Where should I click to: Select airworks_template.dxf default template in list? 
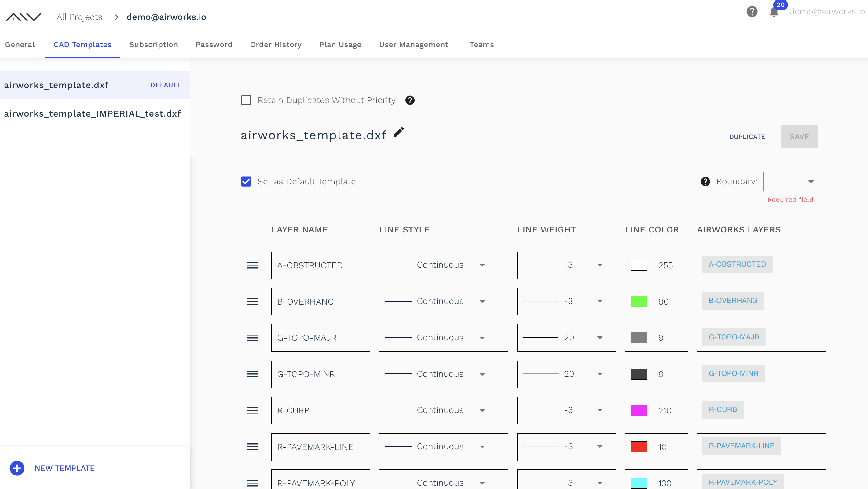pyautogui.click(x=95, y=85)
